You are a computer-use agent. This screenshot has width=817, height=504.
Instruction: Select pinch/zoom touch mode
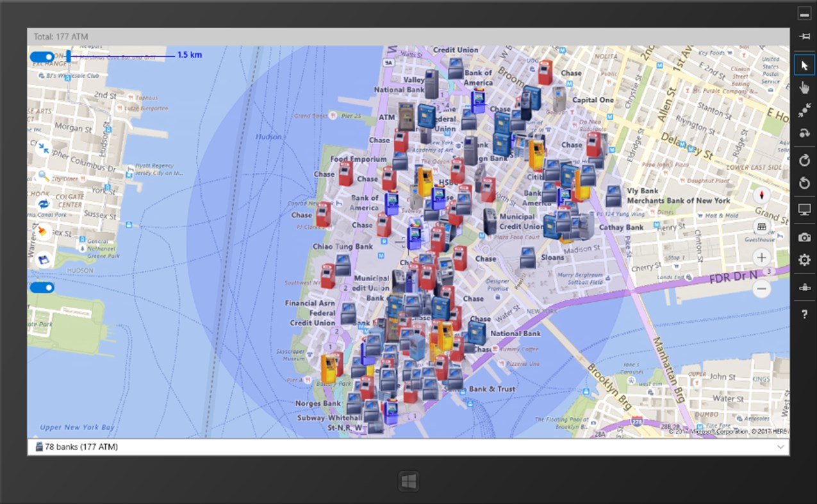pyautogui.click(x=804, y=110)
